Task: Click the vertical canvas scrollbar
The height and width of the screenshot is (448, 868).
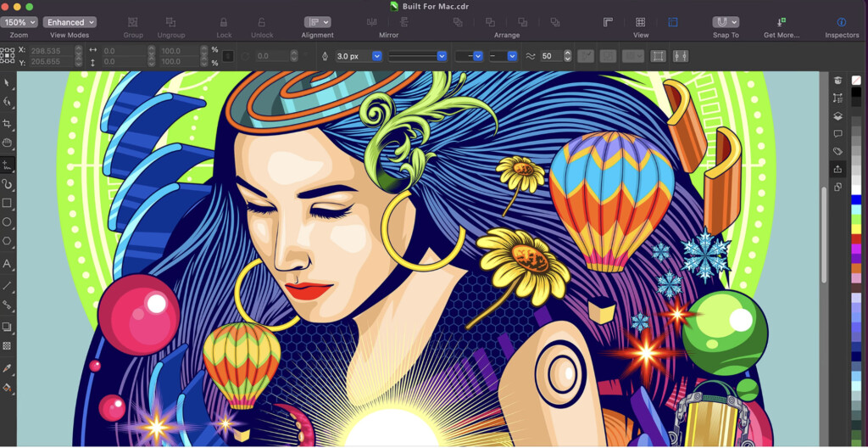Action: [x=824, y=236]
